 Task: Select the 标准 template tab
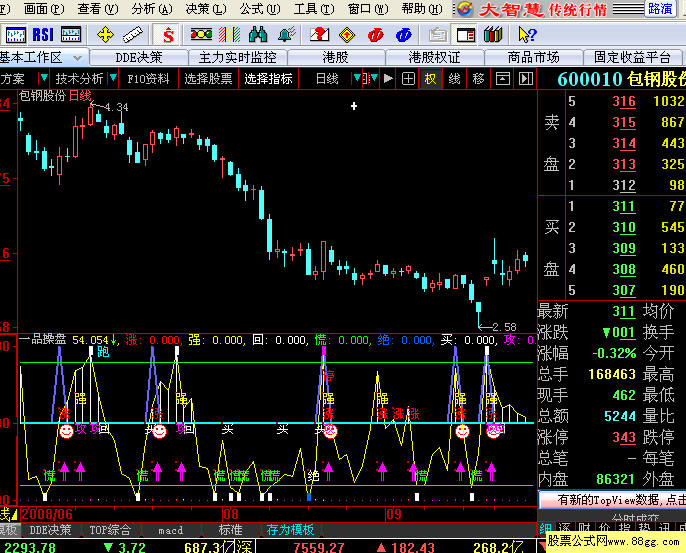coord(231,530)
